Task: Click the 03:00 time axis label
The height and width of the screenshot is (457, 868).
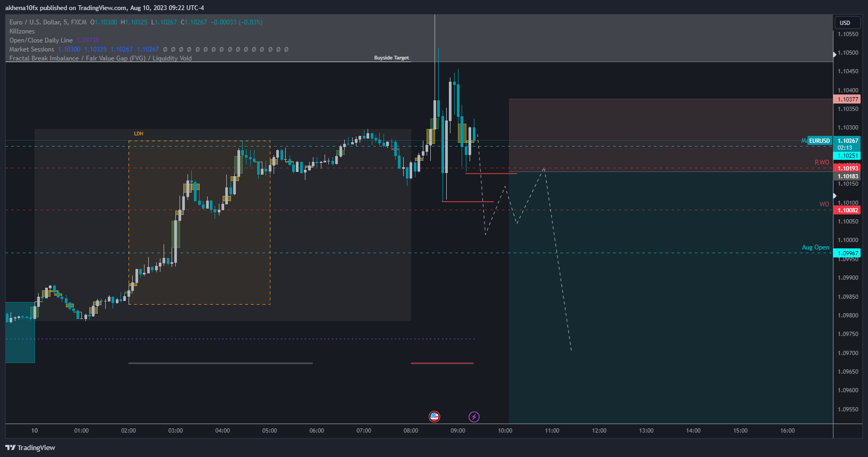Action: 175,430
